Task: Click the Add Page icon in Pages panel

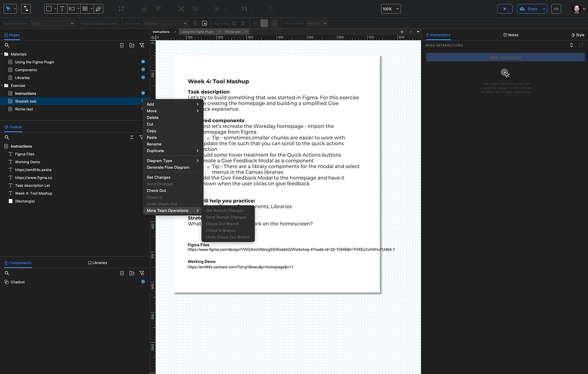Action: coord(121,45)
